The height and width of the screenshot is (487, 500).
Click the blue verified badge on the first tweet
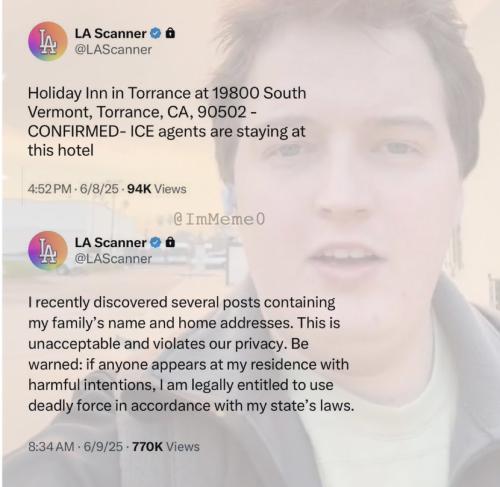tap(155, 33)
